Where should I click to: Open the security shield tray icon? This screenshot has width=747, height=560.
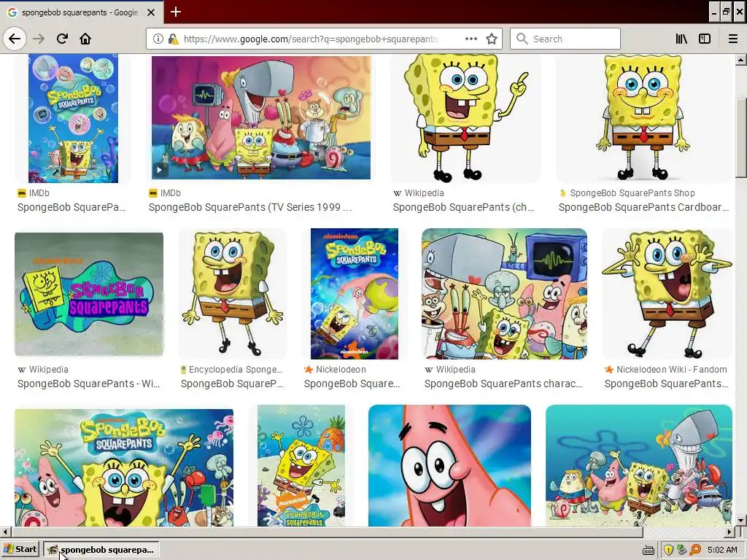click(x=668, y=550)
